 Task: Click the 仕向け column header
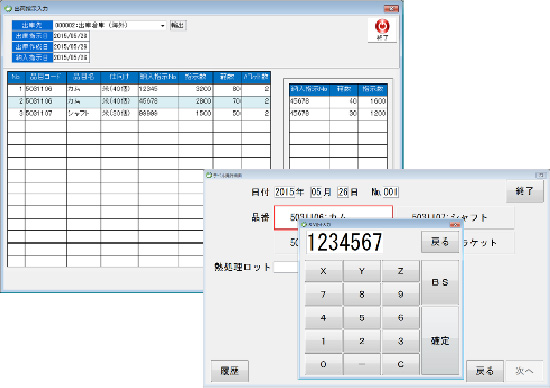tap(119, 77)
